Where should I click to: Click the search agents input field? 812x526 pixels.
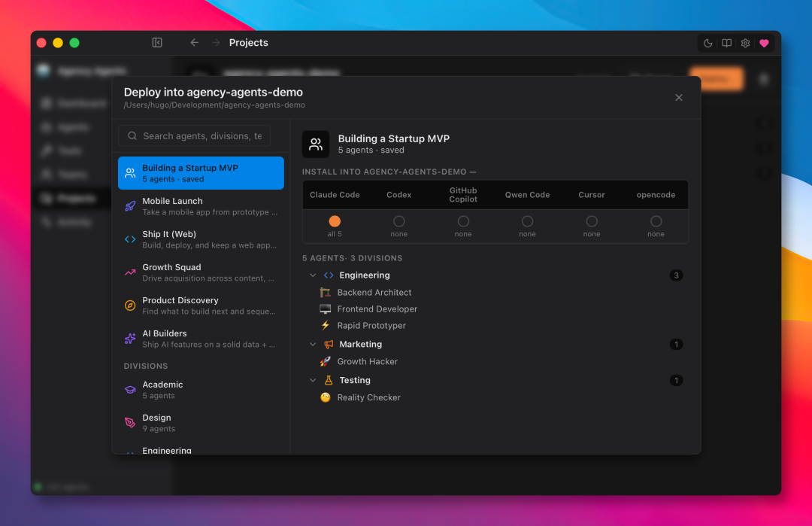tap(194, 135)
